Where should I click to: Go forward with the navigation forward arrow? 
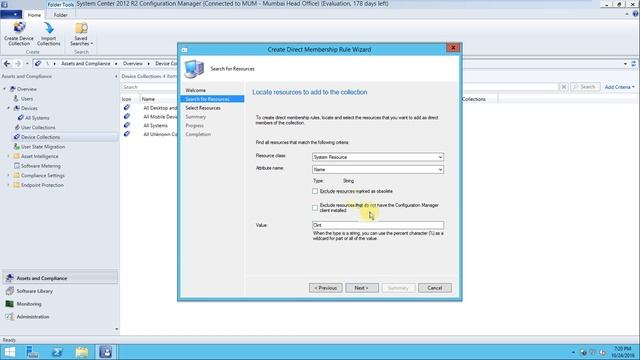[18, 64]
